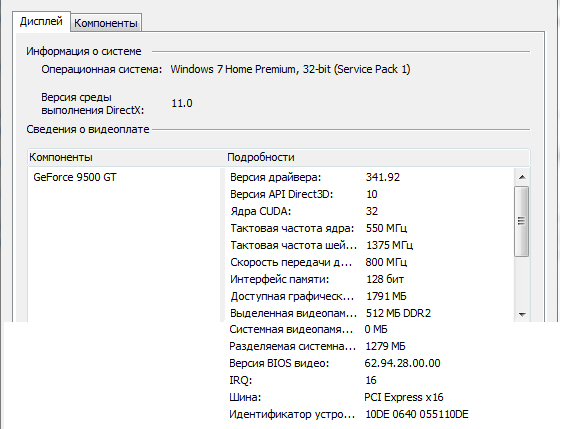Select the Ядра CUDA row
561x429 pixels.
click(x=370, y=211)
